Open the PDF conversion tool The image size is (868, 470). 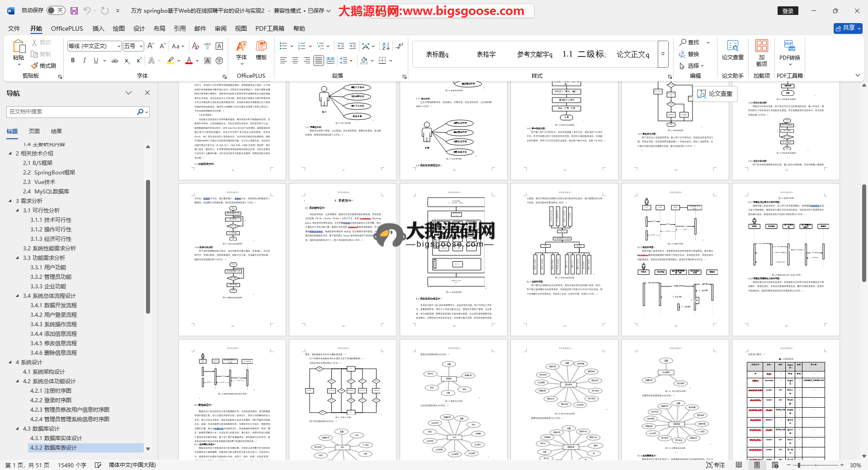[789, 51]
